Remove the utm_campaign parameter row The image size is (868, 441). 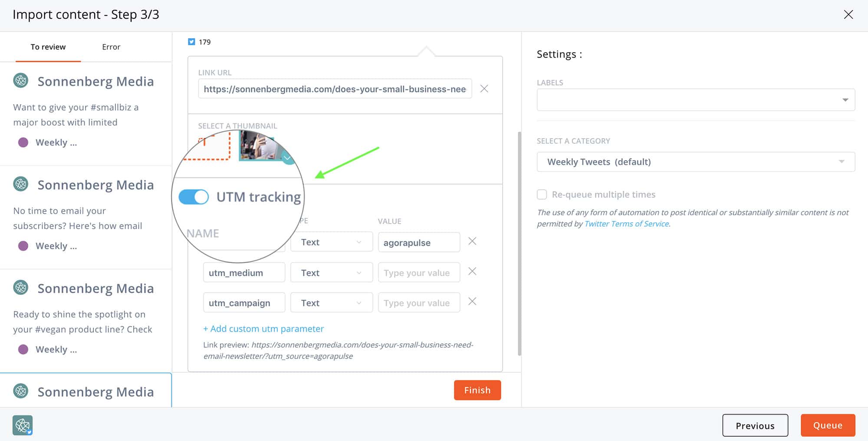point(472,301)
